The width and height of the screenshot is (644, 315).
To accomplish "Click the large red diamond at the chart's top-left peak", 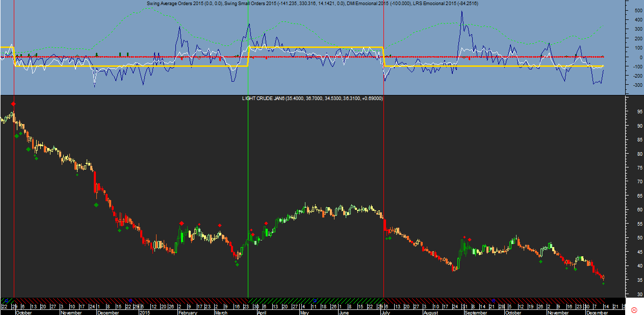I will 13,104.
